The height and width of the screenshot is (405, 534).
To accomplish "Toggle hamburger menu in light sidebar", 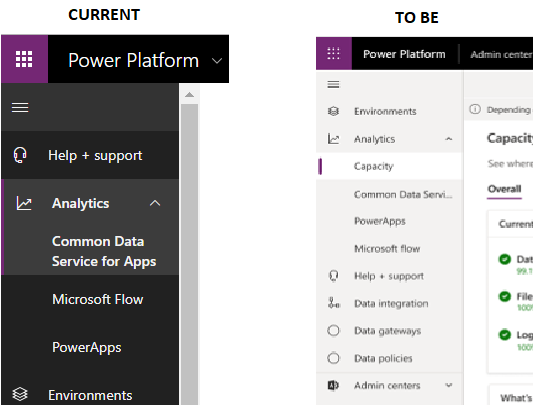I will coord(333,84).
